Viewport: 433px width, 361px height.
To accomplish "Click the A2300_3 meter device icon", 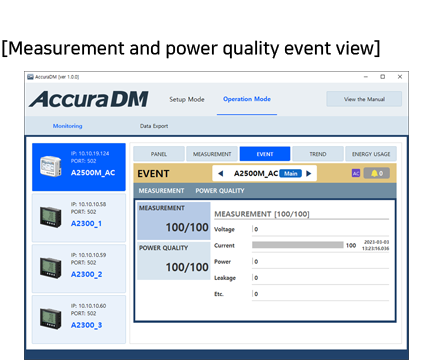I will [51, 319].
